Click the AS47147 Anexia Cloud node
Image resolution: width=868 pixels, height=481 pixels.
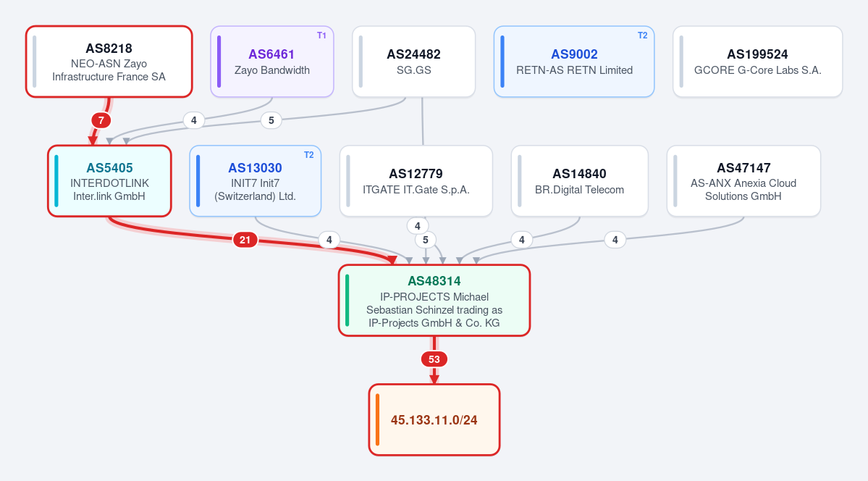pyautogui.click(x=743, y=181)
